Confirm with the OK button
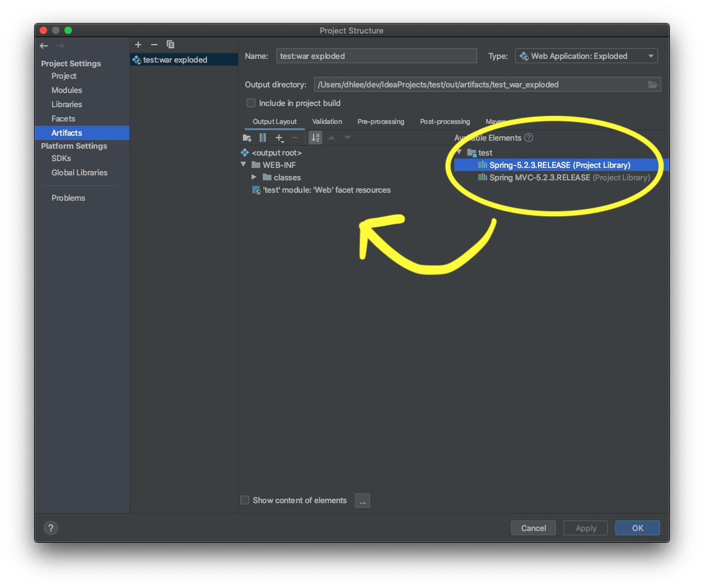Image resolution: width=704 pixels, height=588 pixels. pos(638,528)
